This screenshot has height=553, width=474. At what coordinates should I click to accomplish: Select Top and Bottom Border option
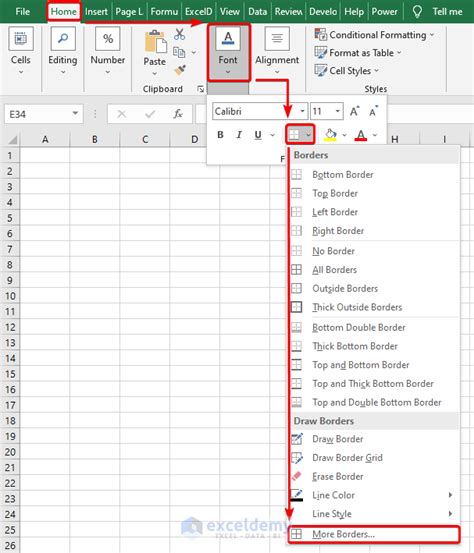(375, 365)
